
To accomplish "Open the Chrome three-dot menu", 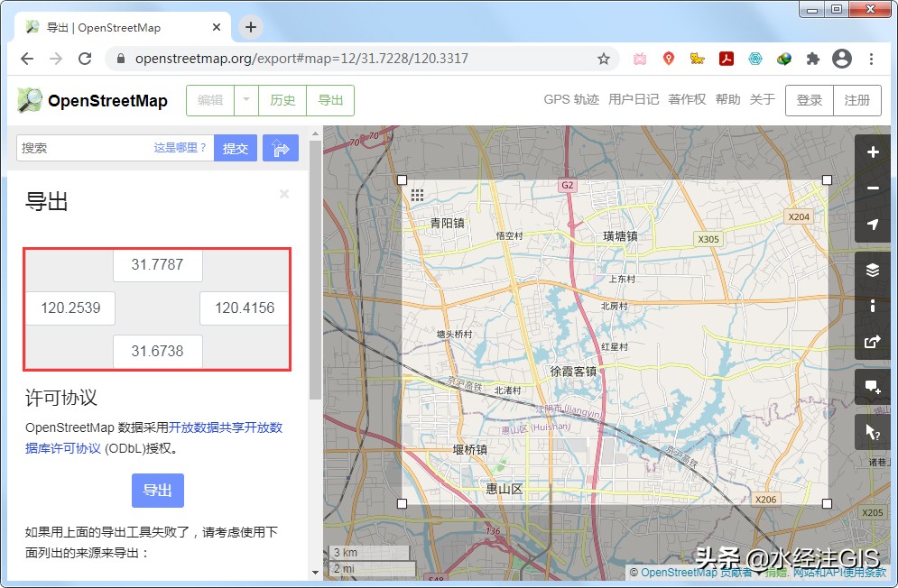I will (x=871, y=59).
